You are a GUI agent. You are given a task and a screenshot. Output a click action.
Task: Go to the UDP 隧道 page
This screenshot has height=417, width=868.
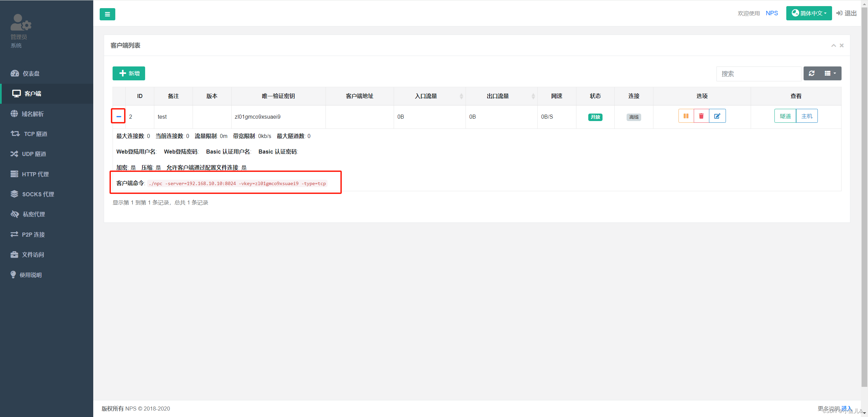(x=46, y=154)
